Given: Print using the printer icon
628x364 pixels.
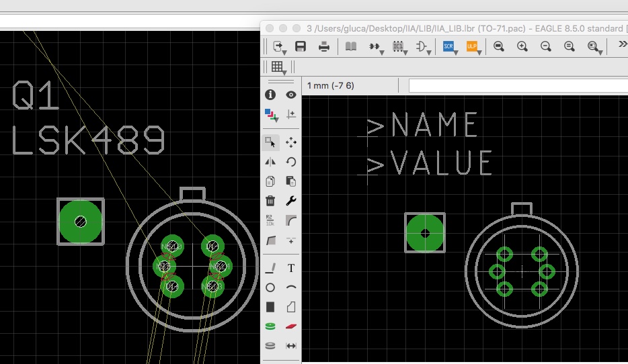Looking at the screenshot, I should click(x=323, y=46).
